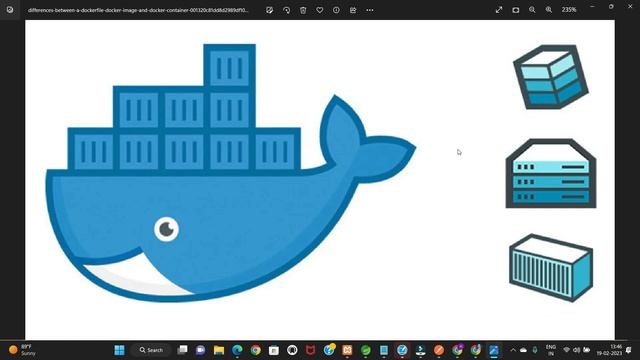
Task: Delete the image with trash icon
Action: [x=303, y=10]
